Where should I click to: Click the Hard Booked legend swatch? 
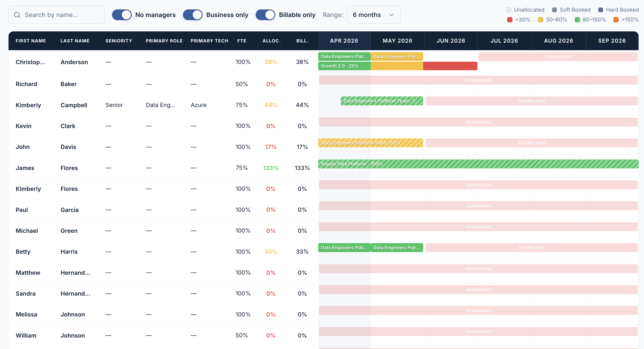click(x=600, y=10)
